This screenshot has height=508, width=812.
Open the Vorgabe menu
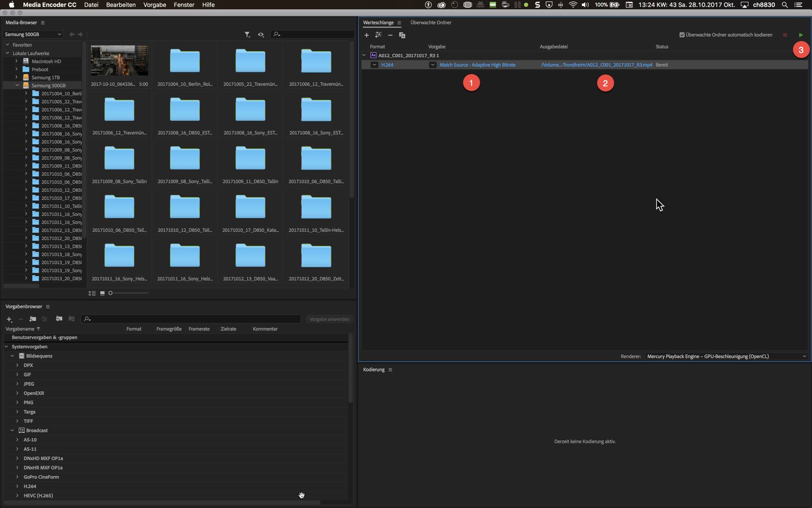coord(155,5)
